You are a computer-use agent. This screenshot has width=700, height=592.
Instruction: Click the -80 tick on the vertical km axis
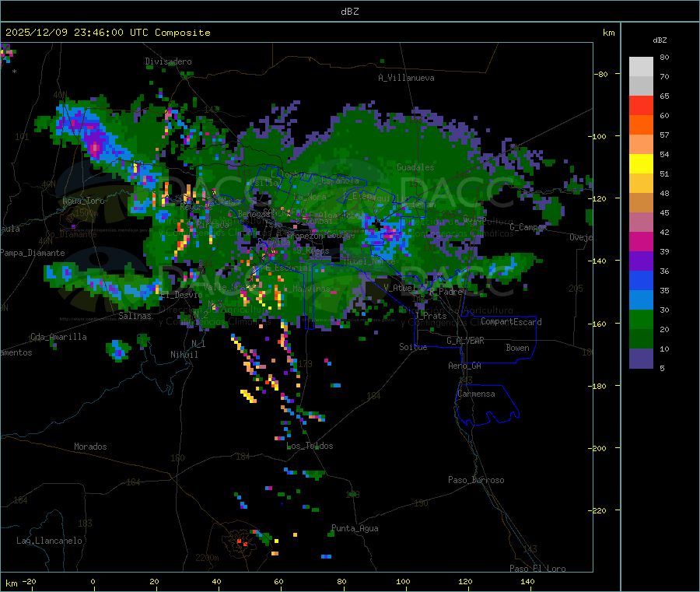600,74
